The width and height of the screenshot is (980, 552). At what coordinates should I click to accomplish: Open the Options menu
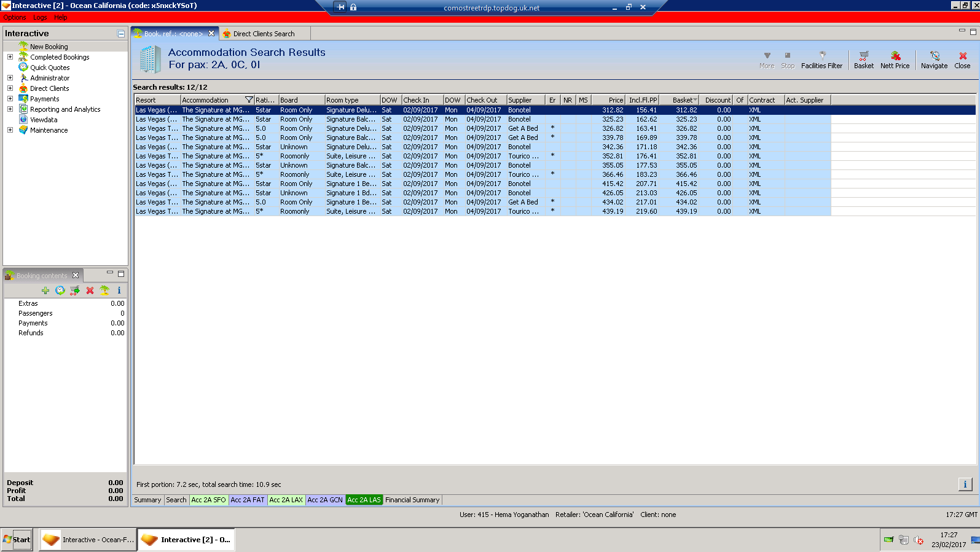tap(14, 17)
